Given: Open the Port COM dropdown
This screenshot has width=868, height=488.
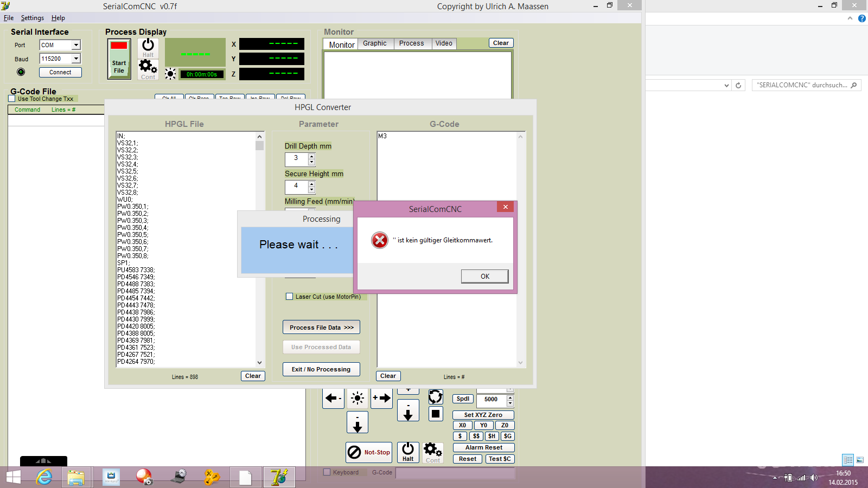Looking at the screenshot, I should point(76,45).
